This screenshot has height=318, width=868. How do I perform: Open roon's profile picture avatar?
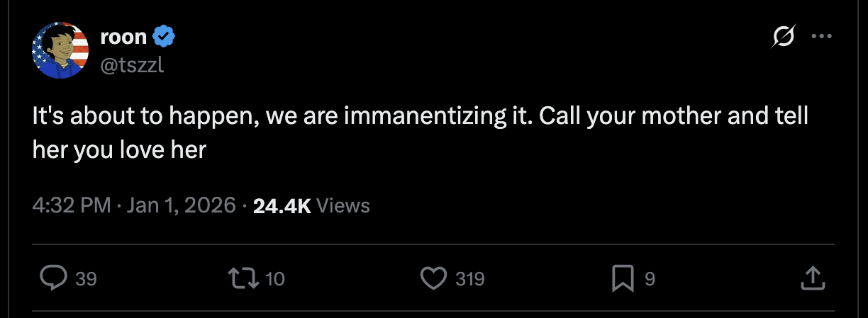[60, 50]
